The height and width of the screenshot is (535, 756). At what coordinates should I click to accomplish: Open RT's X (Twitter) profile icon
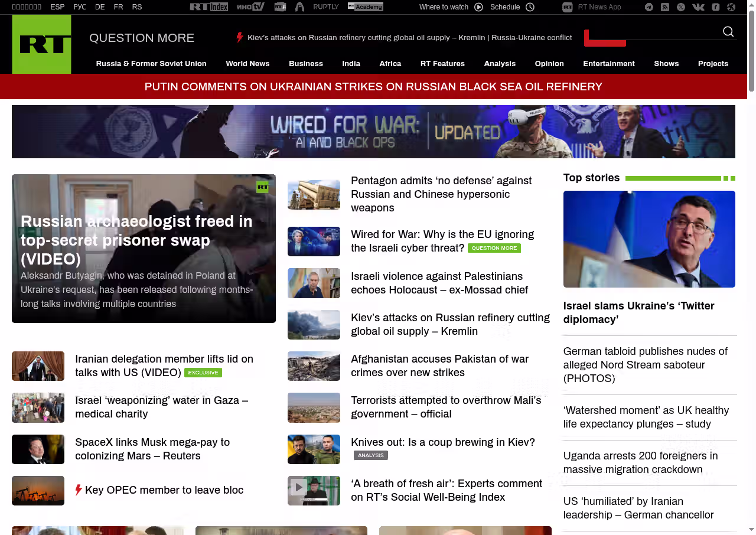pos(681,7)
